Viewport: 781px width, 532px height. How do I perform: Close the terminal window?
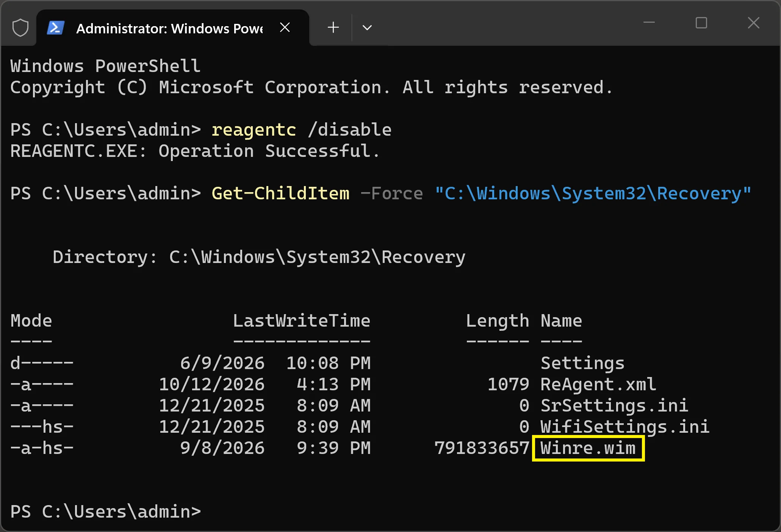coord(753,23)
